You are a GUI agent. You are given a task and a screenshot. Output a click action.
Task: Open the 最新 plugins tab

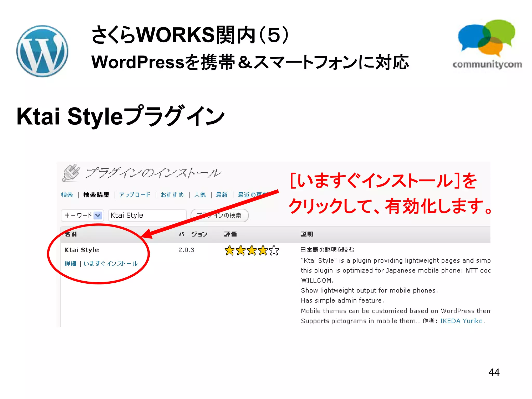[x=222, y=195]
